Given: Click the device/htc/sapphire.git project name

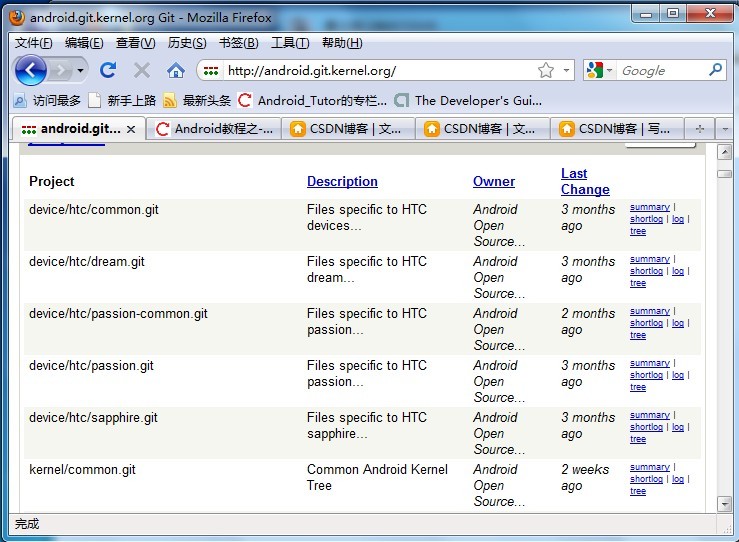Looking at the screenshot, I should click(93, 418).
